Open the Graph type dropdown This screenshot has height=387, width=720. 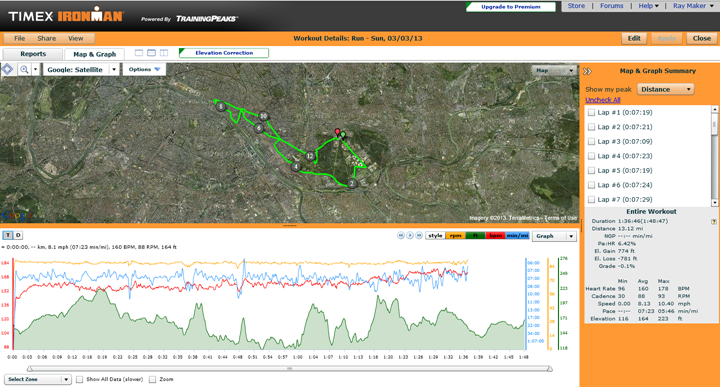click(554, 236)
